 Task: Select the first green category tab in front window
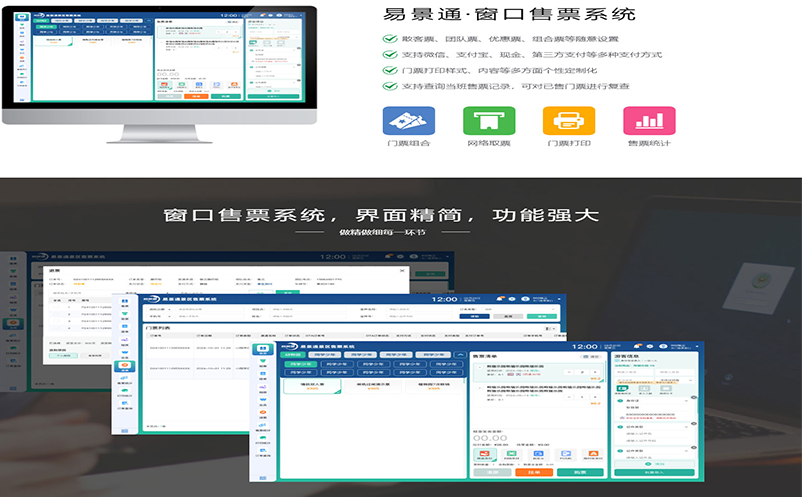click(x=295, y=355)
